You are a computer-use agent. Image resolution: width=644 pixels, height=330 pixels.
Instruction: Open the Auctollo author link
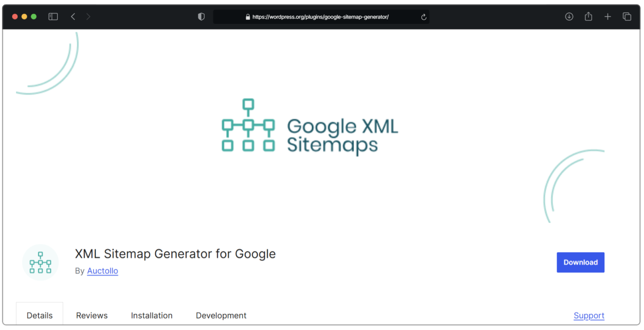(102, 271)
